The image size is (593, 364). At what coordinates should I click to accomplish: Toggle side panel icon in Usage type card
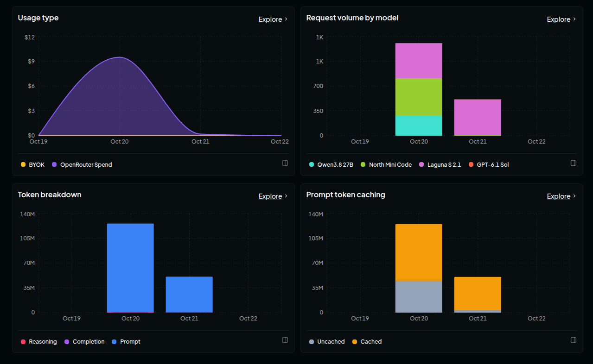point(285,163)
